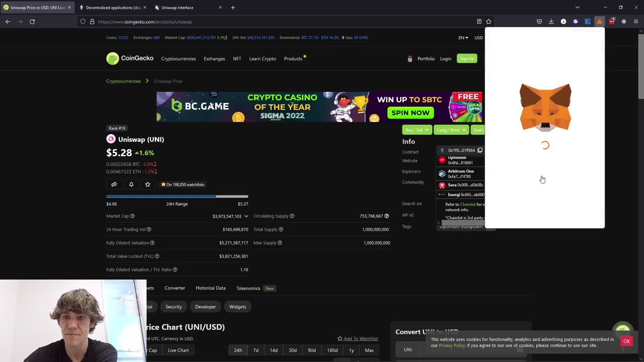Click the bookmark star in address bar

489,22
